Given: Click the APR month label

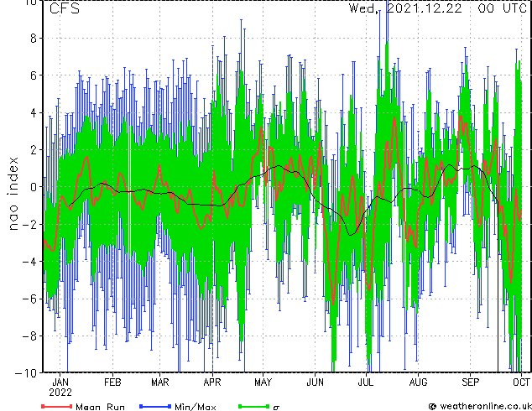Looking at the screenshot, I should coord(212,382).
